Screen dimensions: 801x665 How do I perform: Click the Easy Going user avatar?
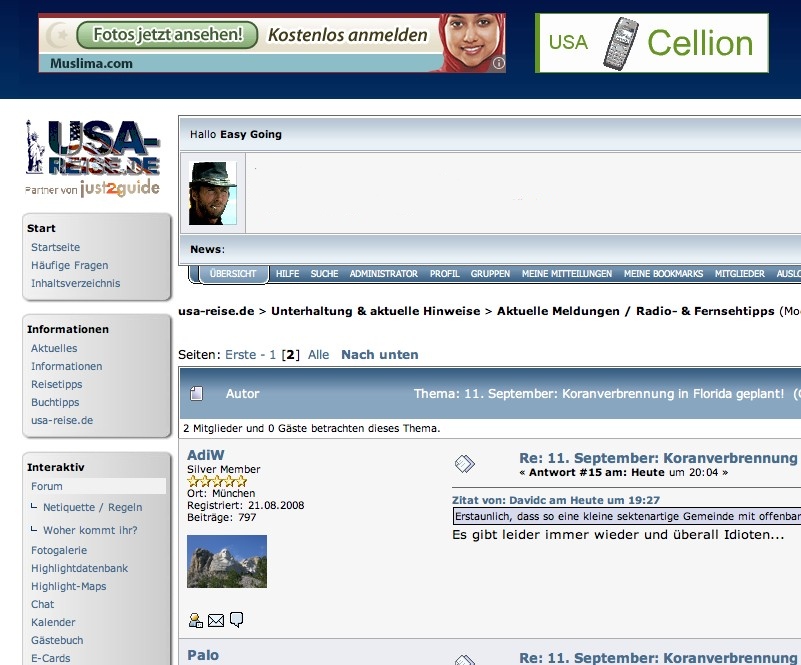(x=213, y=193)
